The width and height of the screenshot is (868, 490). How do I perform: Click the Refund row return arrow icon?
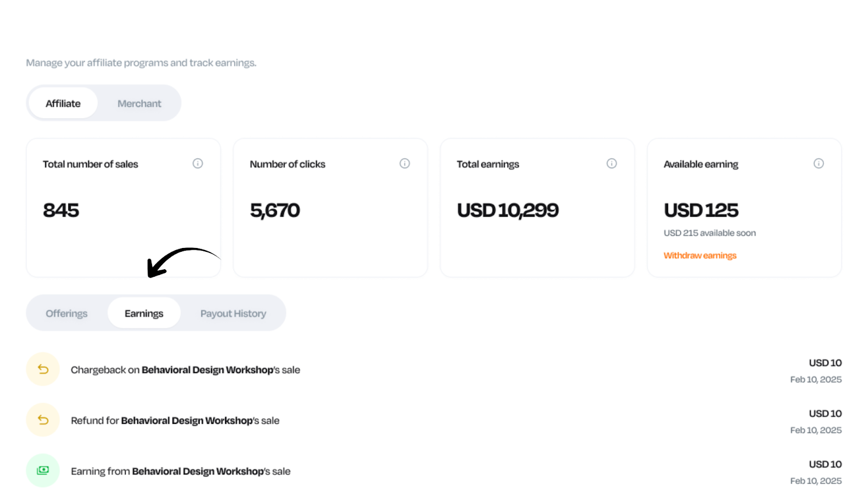pyautogui.click(x=43, y=420)
